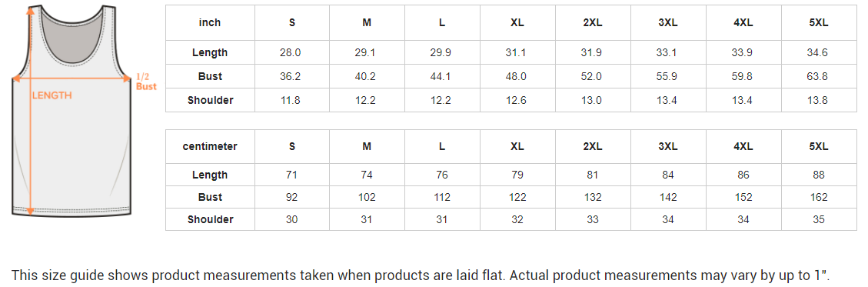Image resolution: width=868 pixels, height=287 pixels.
Task: Select the Shoulder row label in centimeter table
Action: 210,219
